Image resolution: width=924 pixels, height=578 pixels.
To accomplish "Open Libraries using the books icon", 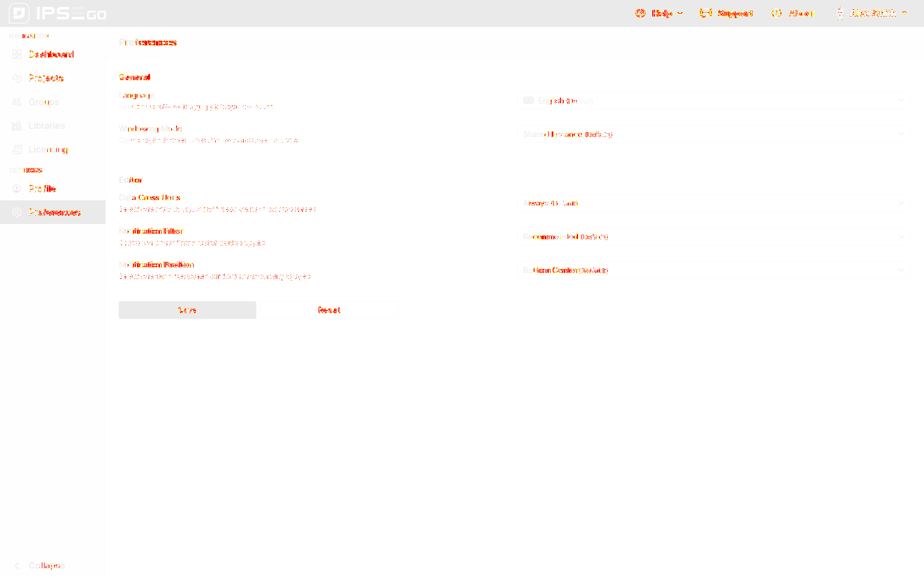I will (x=17, y=126).
